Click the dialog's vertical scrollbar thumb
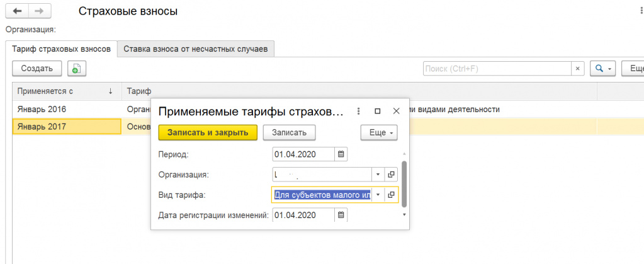The height and width of the screenshot is (264, 644). (404, 183)
